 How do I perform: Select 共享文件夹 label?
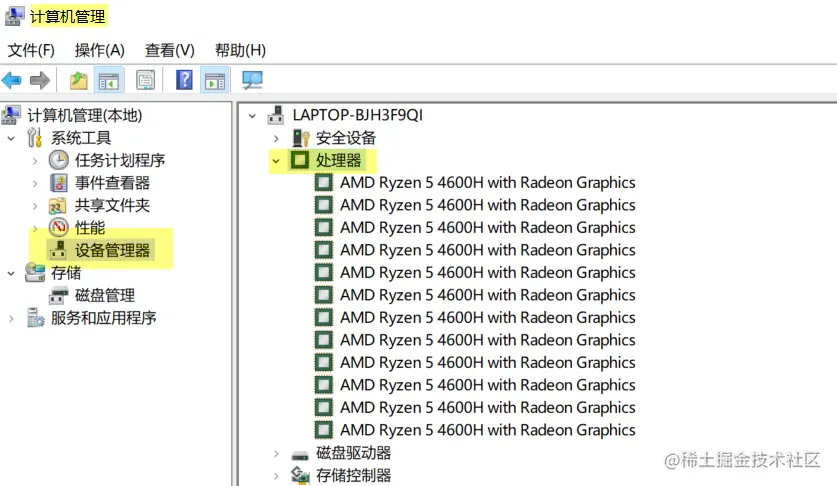point(113,205)
